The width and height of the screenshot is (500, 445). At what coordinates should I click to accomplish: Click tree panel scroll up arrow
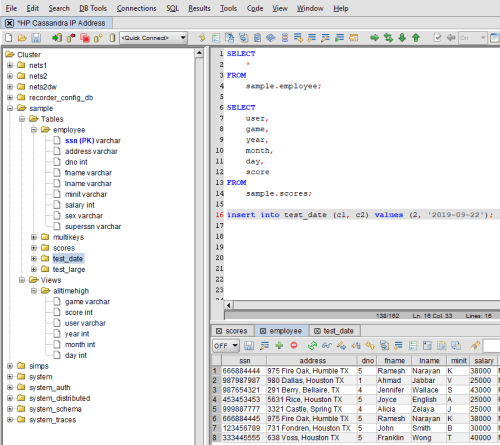[199, 53]
